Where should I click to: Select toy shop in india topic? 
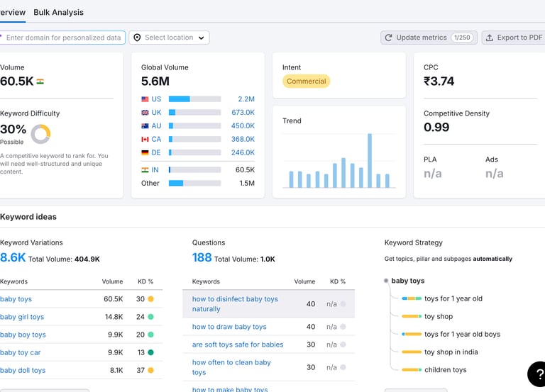(451, 352)
